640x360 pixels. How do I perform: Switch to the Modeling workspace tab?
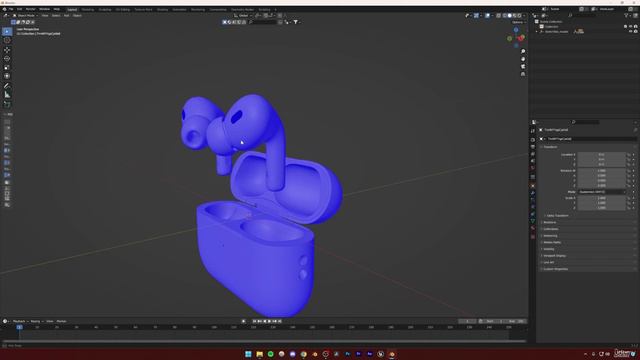88,9
